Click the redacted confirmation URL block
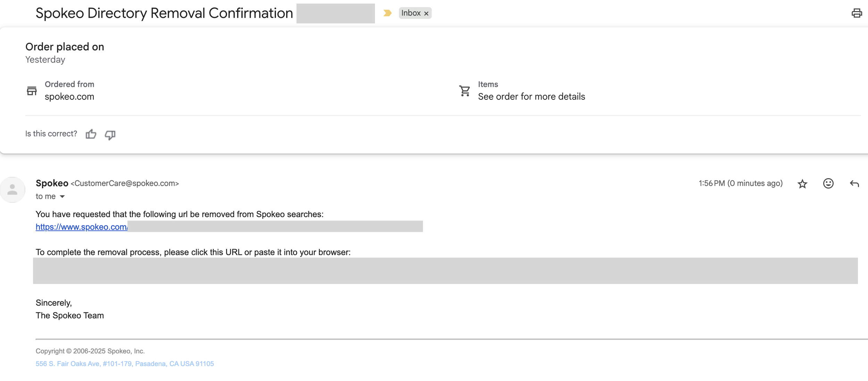Image resolution: width=868 pixels, height=381 pixels. (445, 271)
